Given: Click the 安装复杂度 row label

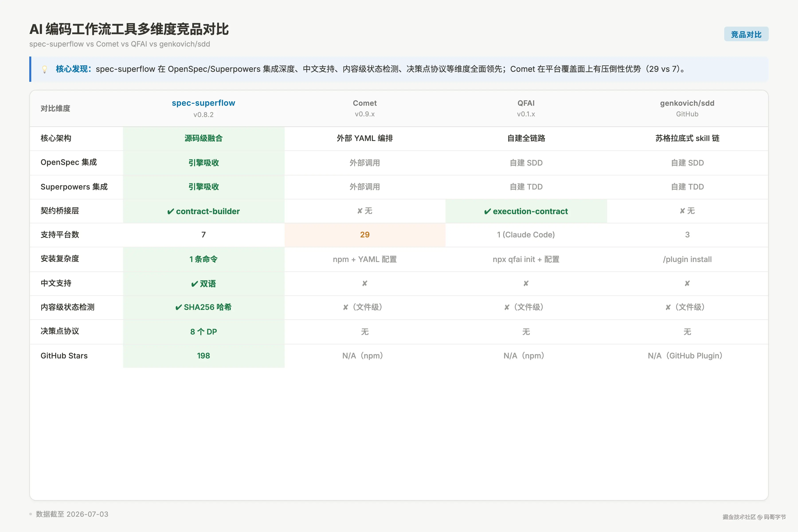Looking at the screenshot, I should coord(60,259).
